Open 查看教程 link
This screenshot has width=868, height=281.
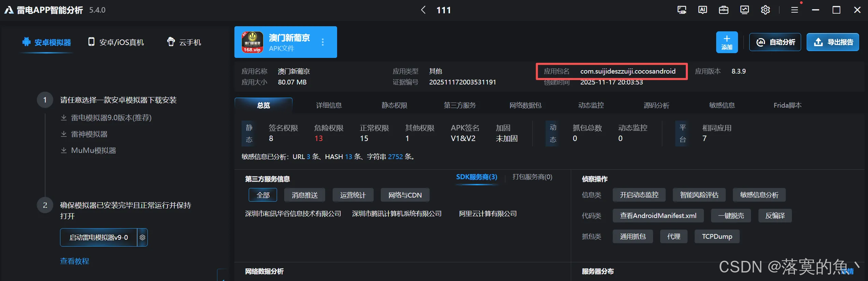(x=75, y=261)
